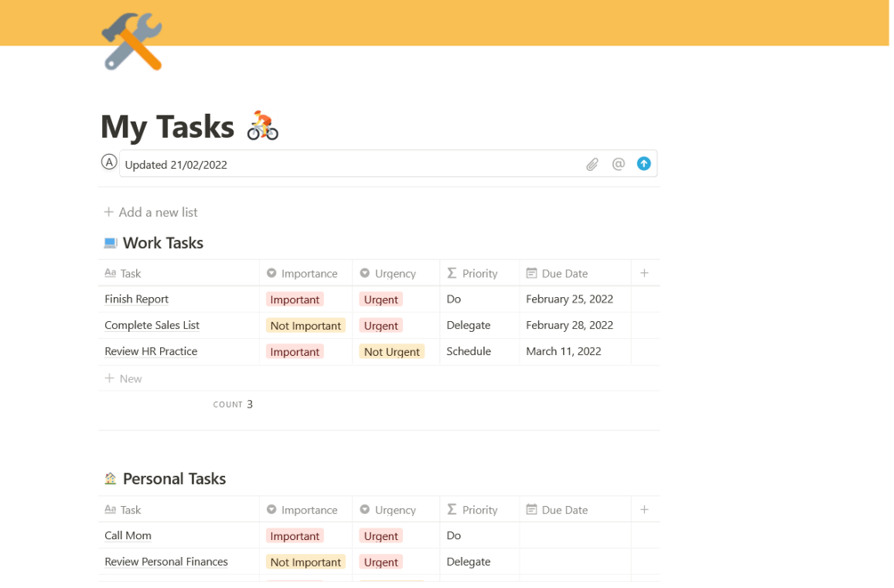This screenshot has width=894, height=588.
Task: Click the attach file paperclip icon
Action: [x=592, y=165]
